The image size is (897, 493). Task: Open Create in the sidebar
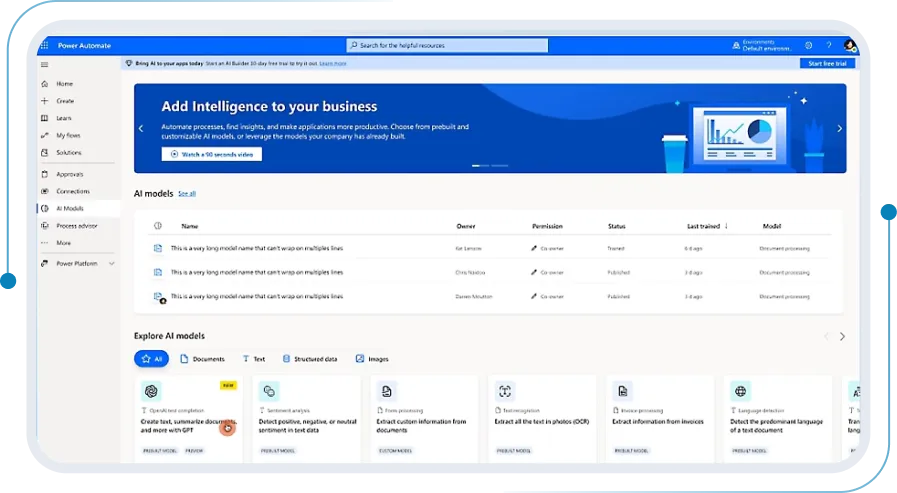pos(65,101)
